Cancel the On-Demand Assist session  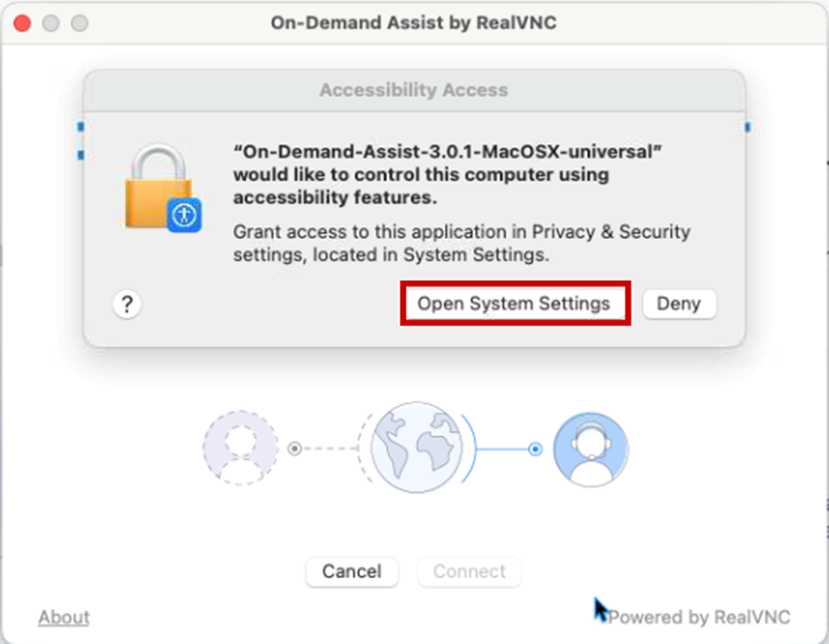pos(352,571)
